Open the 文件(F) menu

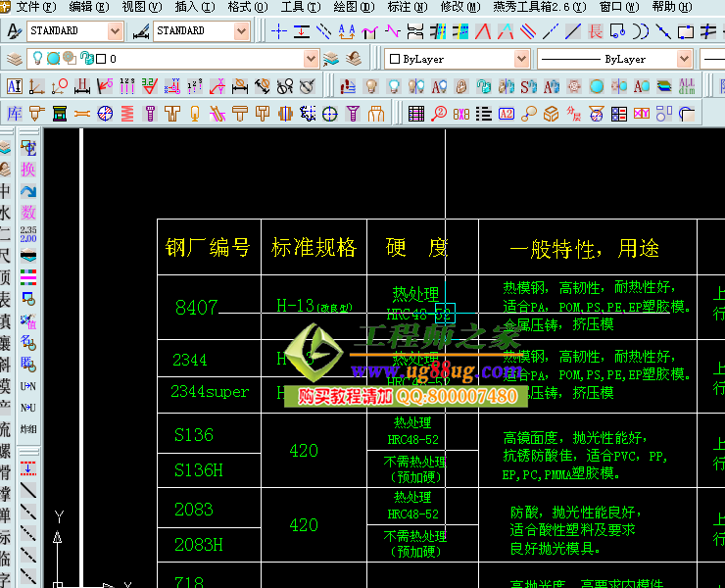(x=36, y=7)
